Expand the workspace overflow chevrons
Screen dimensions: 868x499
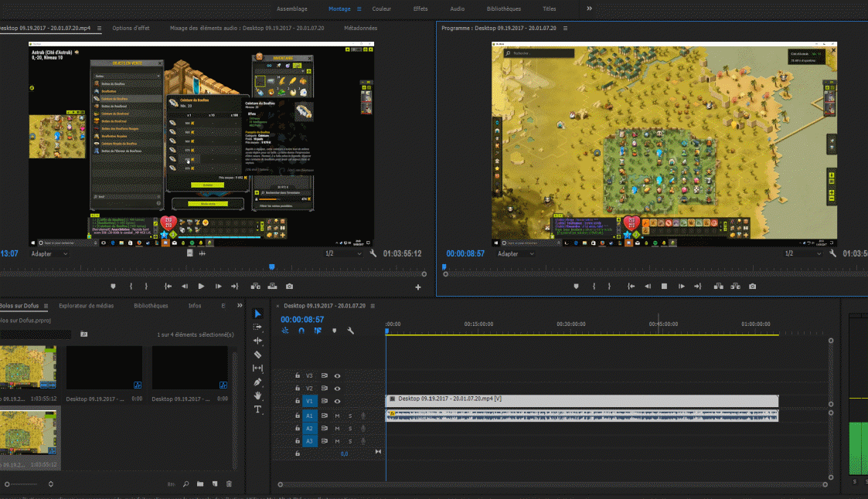[590, 8]
